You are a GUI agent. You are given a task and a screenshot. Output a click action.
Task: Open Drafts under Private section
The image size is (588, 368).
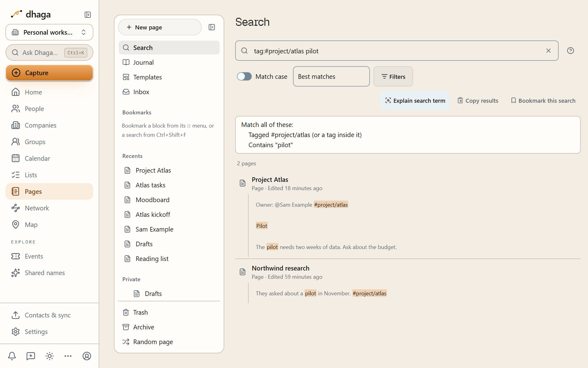[x=169, y=293]
